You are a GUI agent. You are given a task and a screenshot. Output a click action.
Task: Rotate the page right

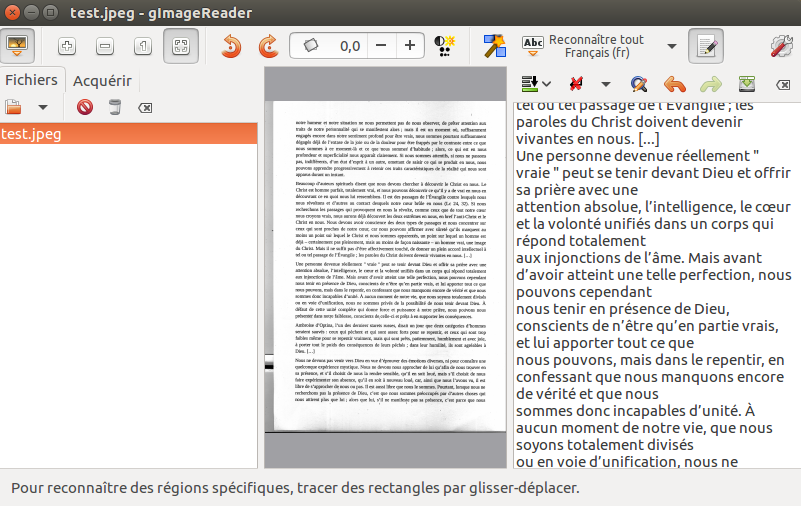[x=268, y=46]
